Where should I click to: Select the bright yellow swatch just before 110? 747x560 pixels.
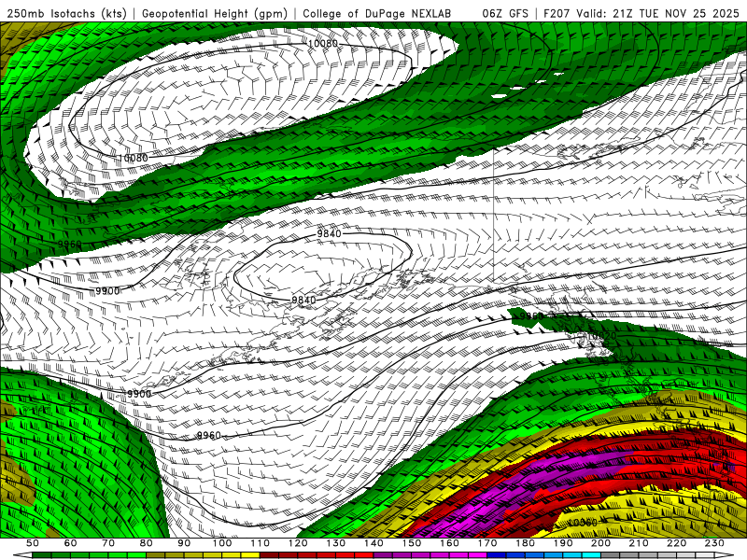(250, 555)
